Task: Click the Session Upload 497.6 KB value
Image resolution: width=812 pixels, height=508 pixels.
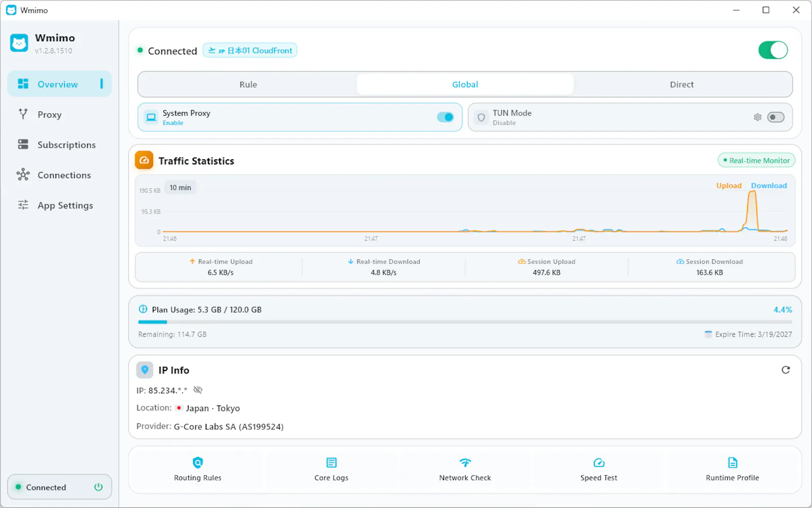Action: (547, 273)
